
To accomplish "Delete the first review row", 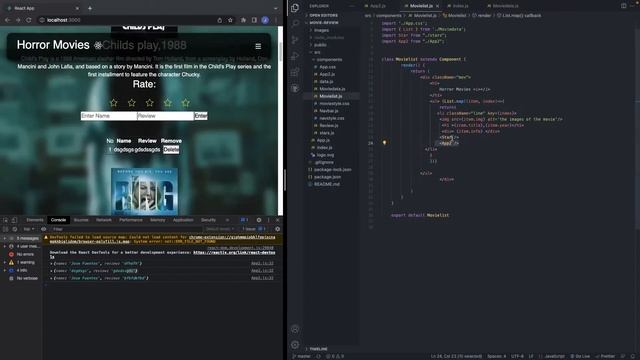I will [x=171, y=150].
